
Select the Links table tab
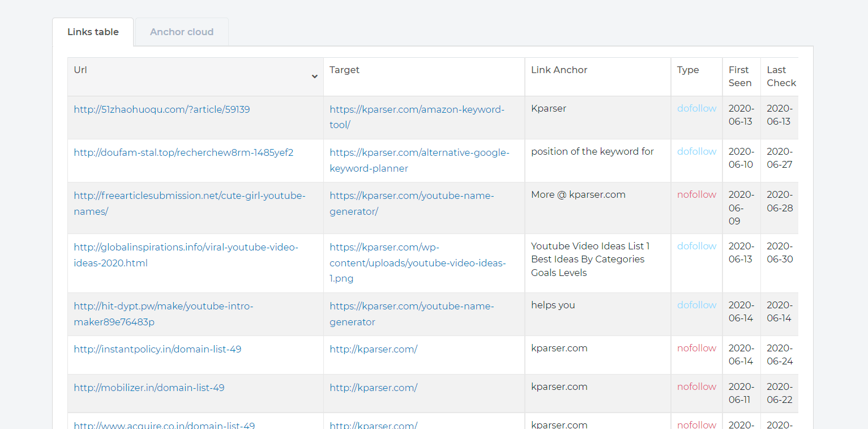pos(92,32)
